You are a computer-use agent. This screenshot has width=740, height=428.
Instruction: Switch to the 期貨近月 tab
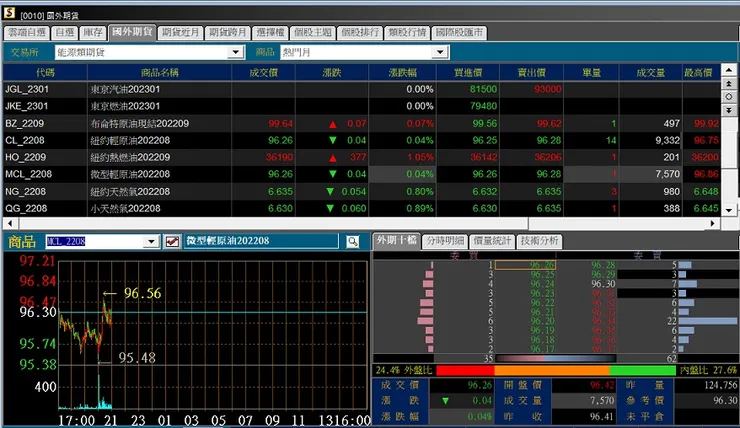click(180, 33)
